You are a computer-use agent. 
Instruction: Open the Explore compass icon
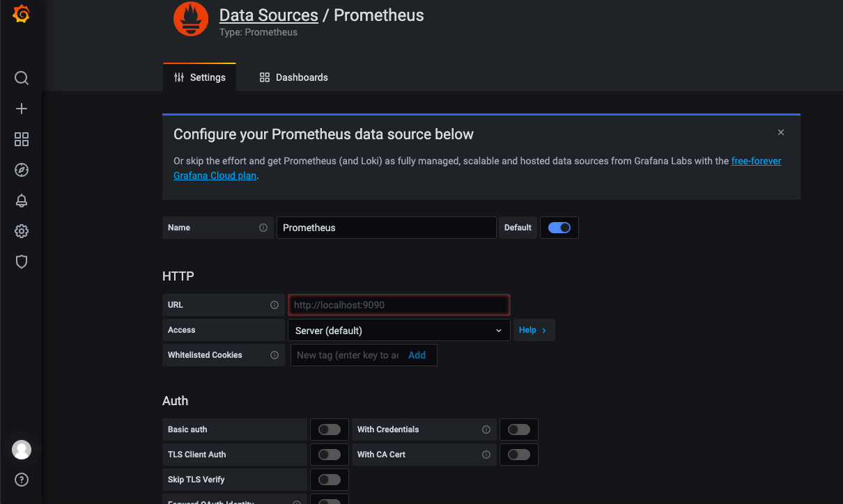click(22, 170)
